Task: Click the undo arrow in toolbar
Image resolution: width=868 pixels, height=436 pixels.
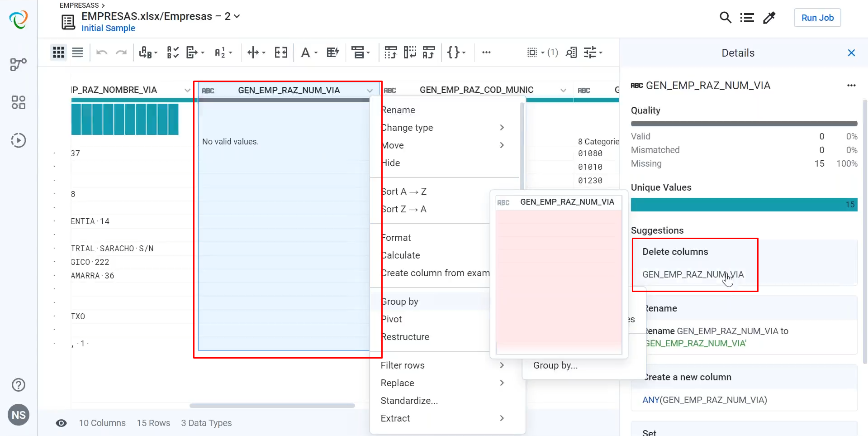Action: coord(101,53)
